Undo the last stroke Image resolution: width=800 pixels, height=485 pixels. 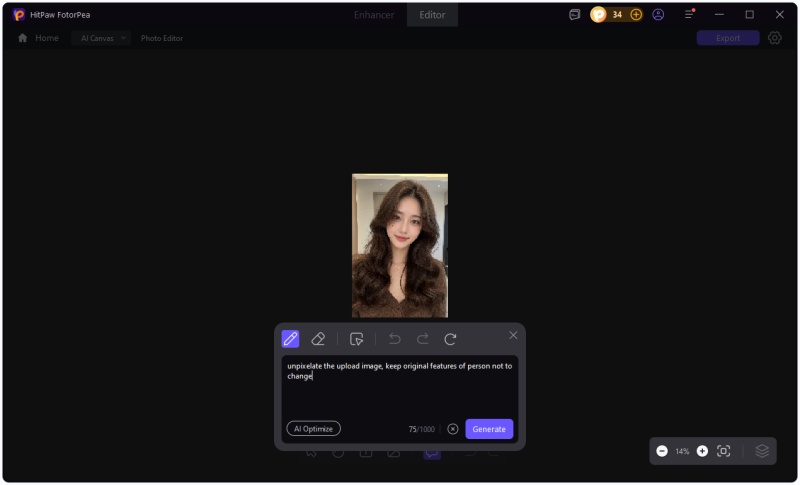tap(395, 339)
